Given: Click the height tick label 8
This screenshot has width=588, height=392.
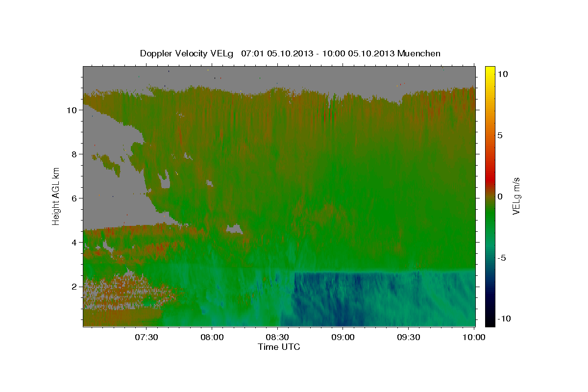Looking at the screenshot, I should tap(74, 154).
